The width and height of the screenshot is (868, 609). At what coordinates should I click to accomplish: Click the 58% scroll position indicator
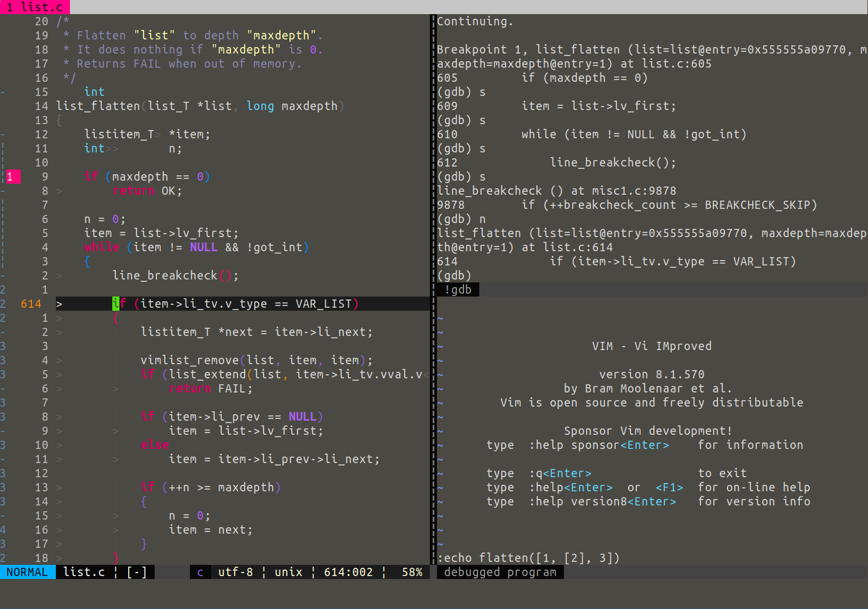pos(411,571)
